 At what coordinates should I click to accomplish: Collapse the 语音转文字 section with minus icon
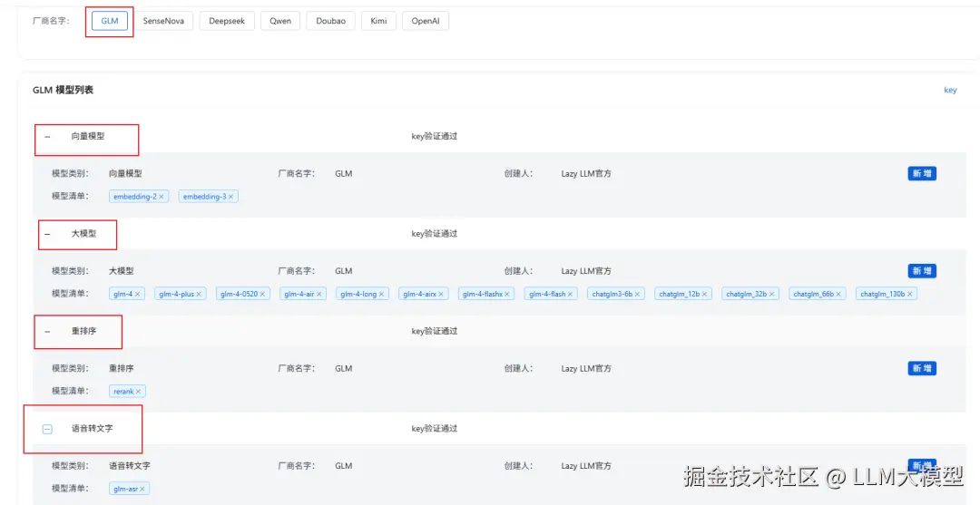click(x=47, y=429)
